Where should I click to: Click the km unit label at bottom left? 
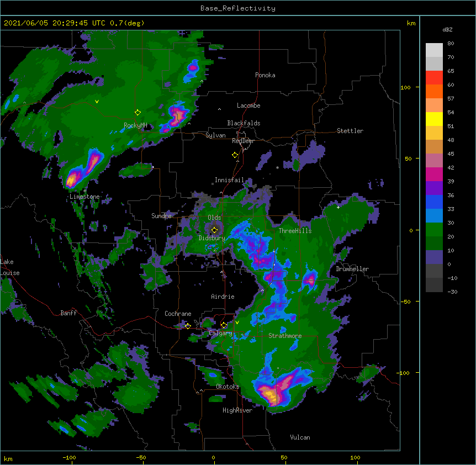point(8,459)
